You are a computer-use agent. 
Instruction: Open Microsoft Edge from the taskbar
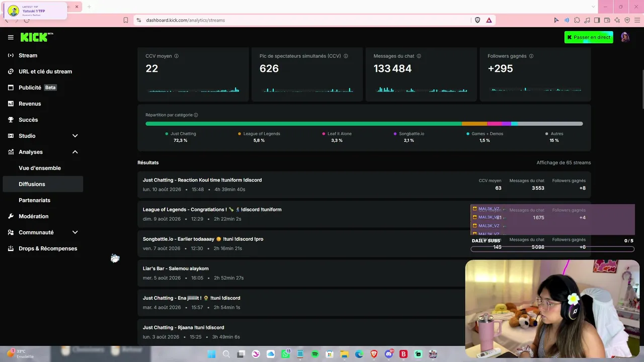(359, 354)
